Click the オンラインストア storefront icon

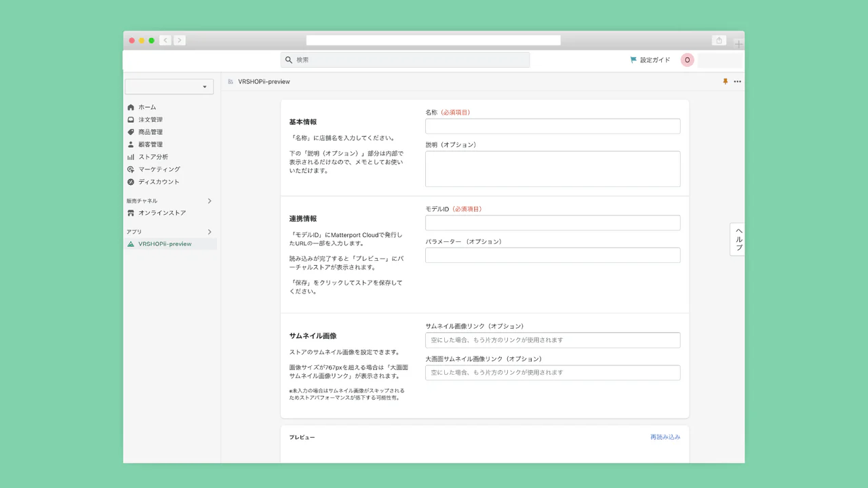coord(131,213)
